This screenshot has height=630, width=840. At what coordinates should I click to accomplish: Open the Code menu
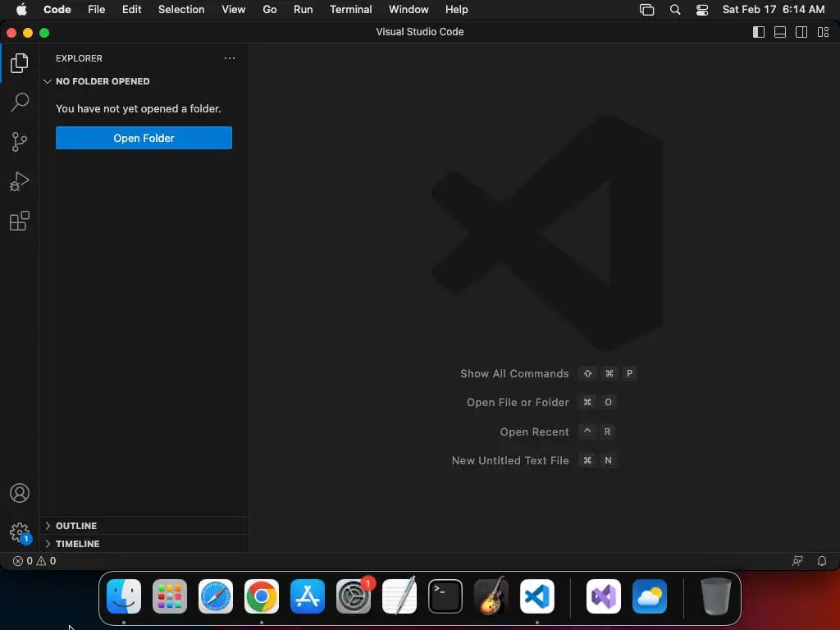pyautogui.click(x=57, y=10)
